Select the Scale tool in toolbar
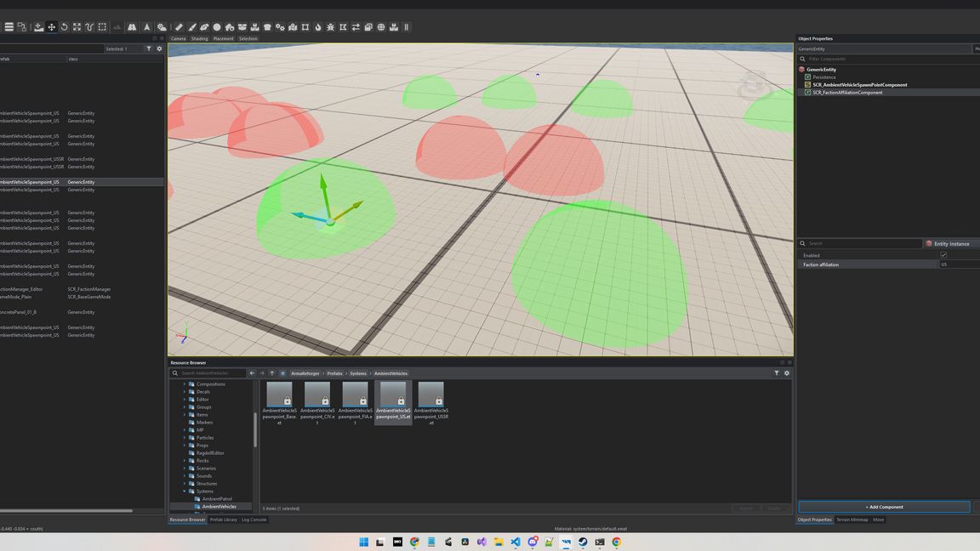Image resolution: width=980 pixels, height=551 pixels. click(77, 27)
